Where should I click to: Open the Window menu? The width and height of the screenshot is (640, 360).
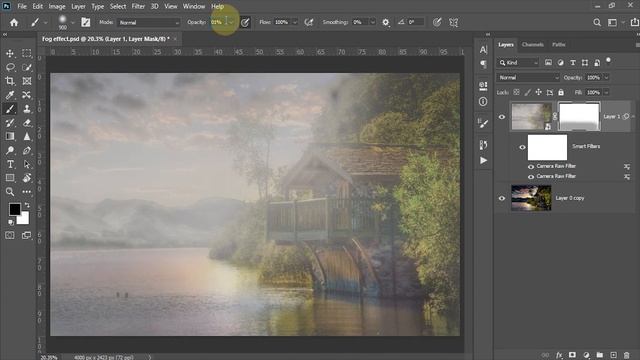point(194,7)
